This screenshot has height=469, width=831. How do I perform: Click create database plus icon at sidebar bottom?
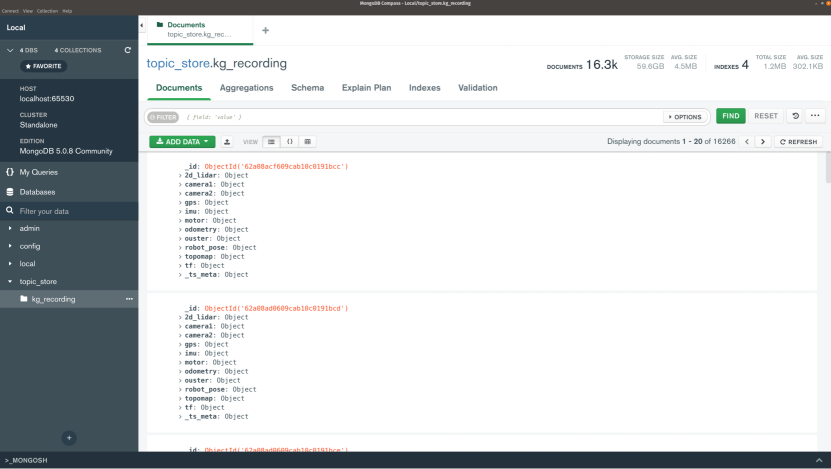tap(69, 438)
